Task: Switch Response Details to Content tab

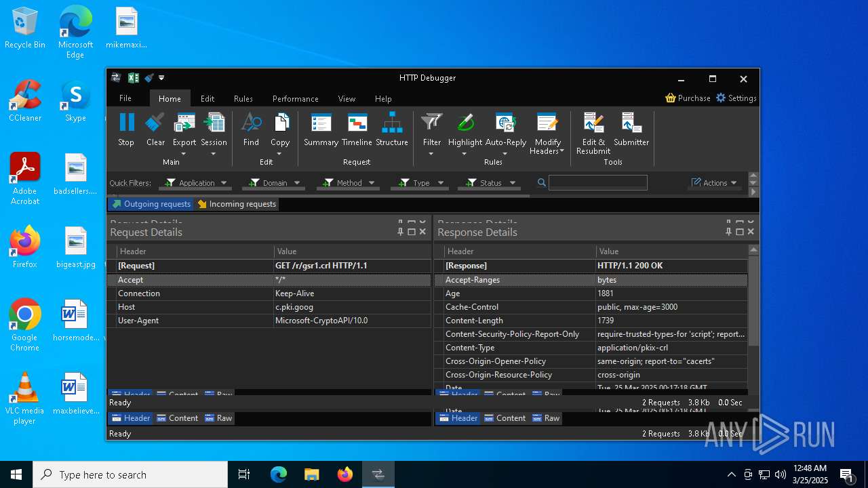Action: (505, 418)
